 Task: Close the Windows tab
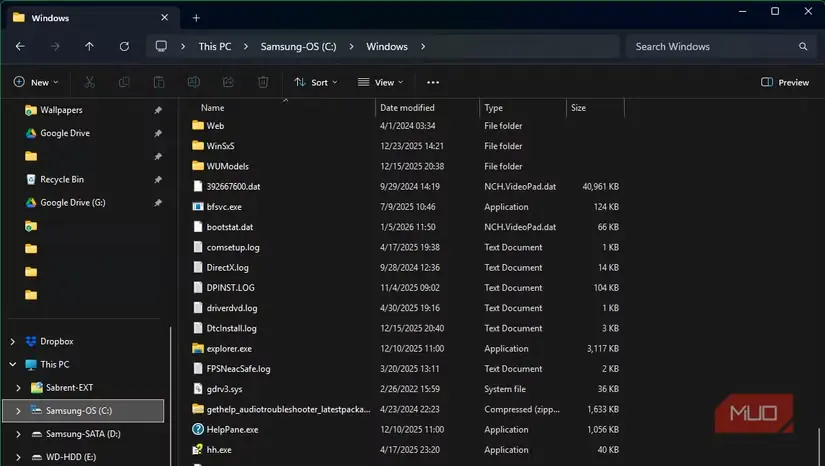coord(165,18)
